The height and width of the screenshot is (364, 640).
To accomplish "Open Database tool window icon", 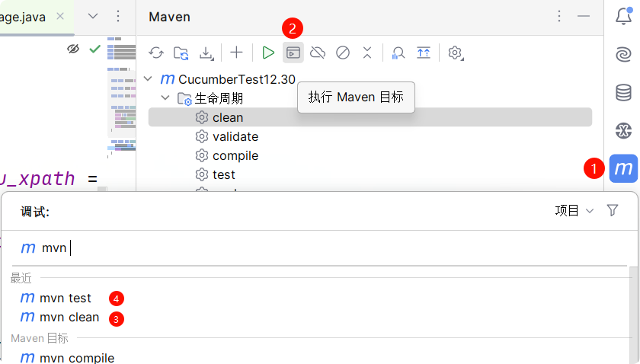I will (624, 93).
